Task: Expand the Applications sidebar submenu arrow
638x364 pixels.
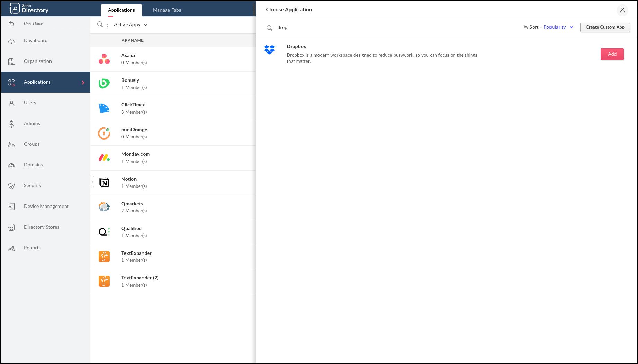Action: pos(83,82)
